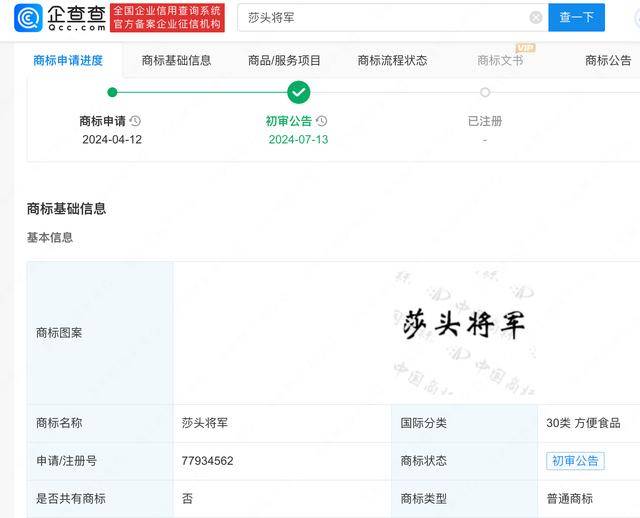Click the clock icon beside 初审公告
Viewport: 640px width, 518px height.
(x=322, y=121)
